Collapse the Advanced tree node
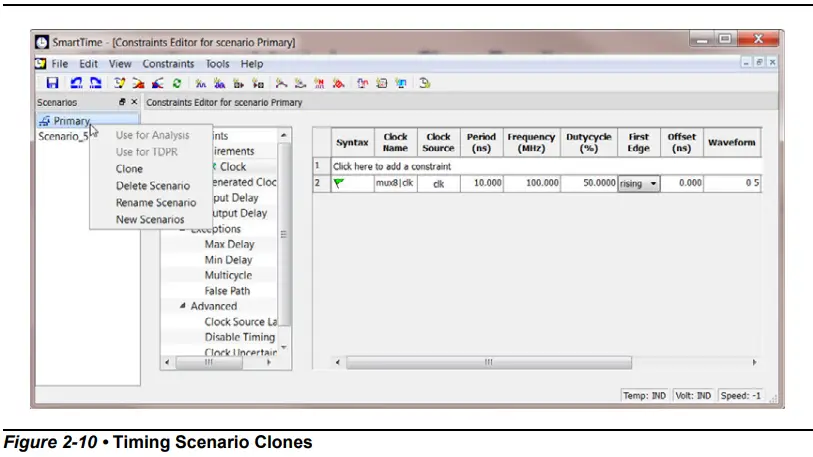 pyautogui.click(x=183, y=306)
